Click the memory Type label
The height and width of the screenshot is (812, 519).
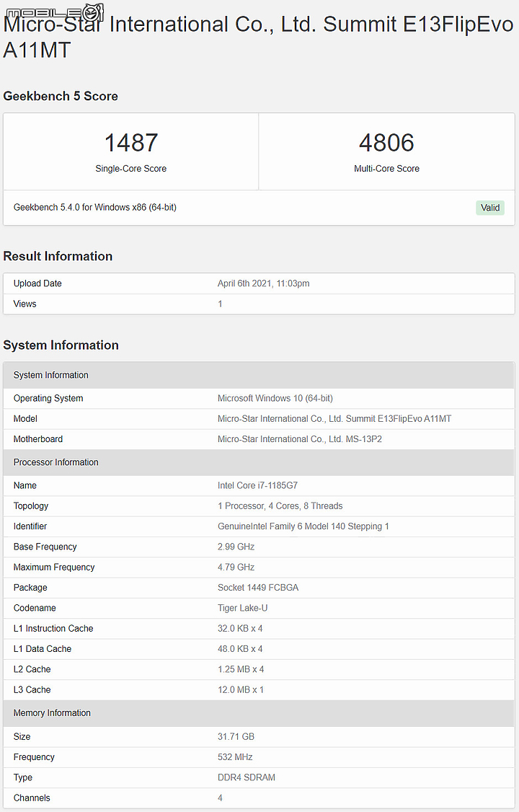[x=23, y=777]
